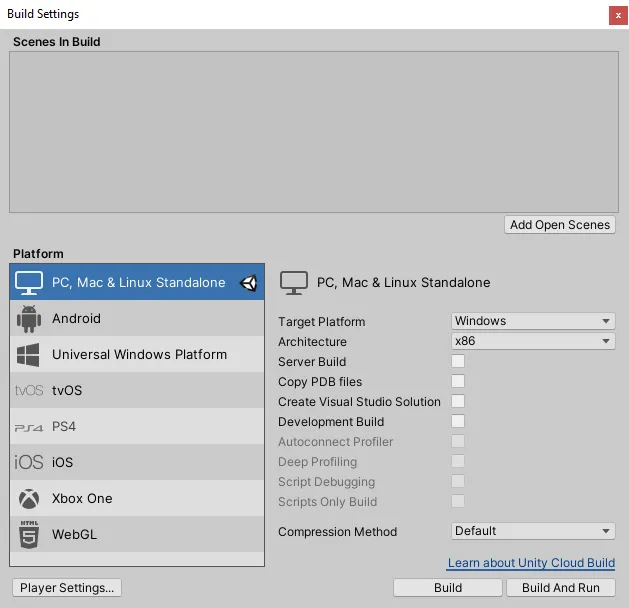The image size is (629, 608).
Task: Click the Compression Method label
Action: click(337, 532)
